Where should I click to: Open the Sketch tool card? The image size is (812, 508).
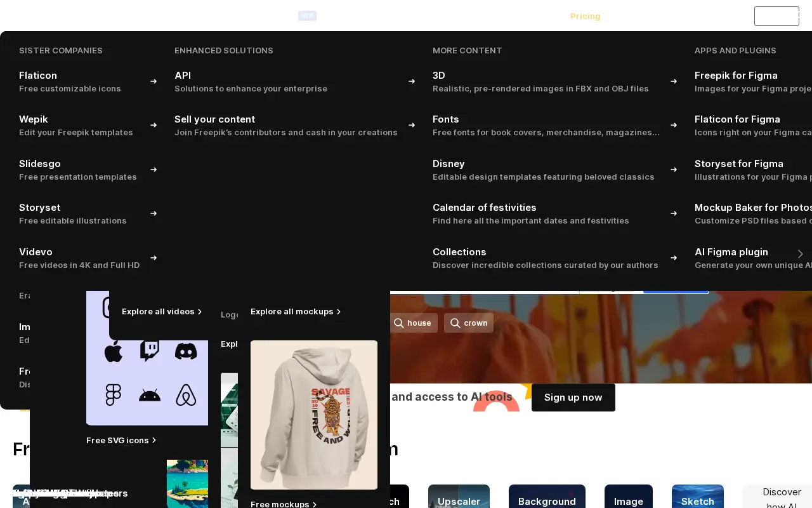tap(698, 497)
